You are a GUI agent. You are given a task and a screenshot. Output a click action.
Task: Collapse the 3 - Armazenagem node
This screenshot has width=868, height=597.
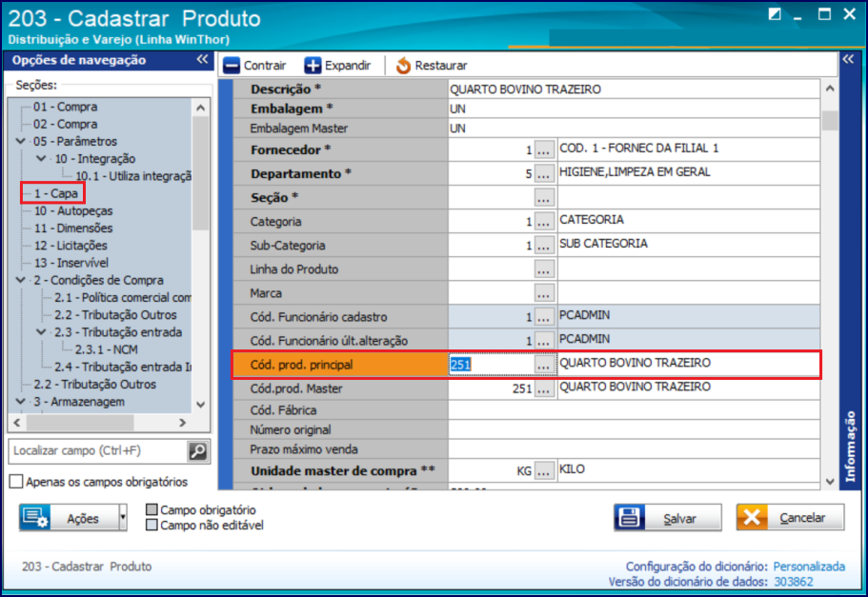pyautogui.click(x=21, y=401)
